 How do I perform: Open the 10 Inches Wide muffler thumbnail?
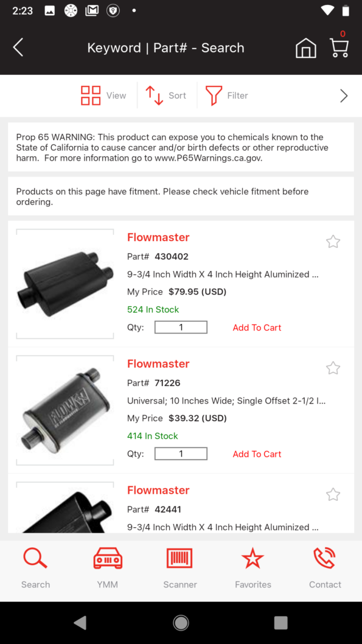point(64,409)
